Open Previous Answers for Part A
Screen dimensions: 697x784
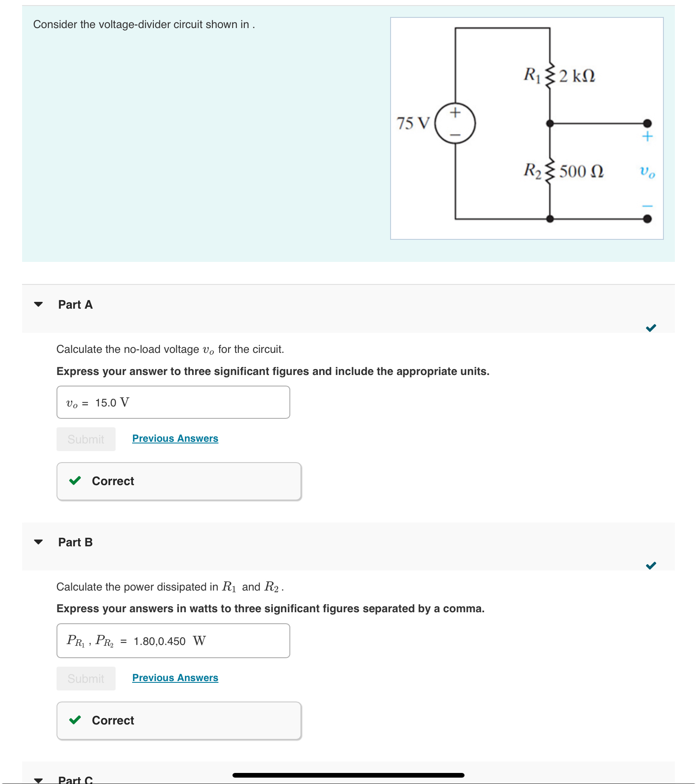click(x=175, y=438)
